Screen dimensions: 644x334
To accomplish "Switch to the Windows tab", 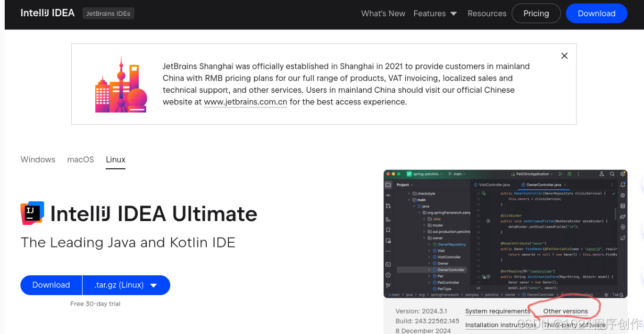I will pos(38,159).
